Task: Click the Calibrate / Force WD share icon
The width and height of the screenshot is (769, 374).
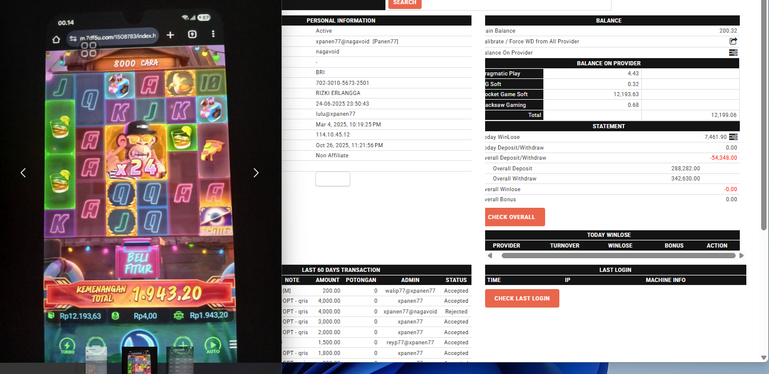Action: coord(733,42)
